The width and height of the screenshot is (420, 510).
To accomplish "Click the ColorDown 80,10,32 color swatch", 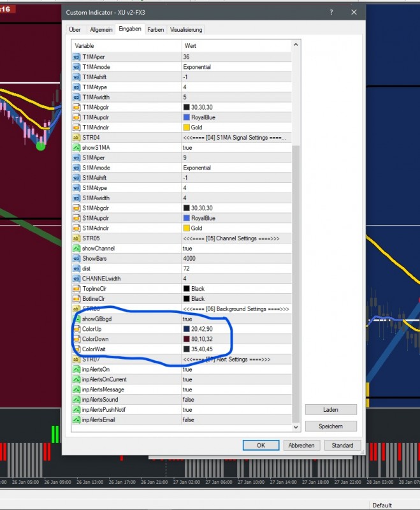I will 186,339.
